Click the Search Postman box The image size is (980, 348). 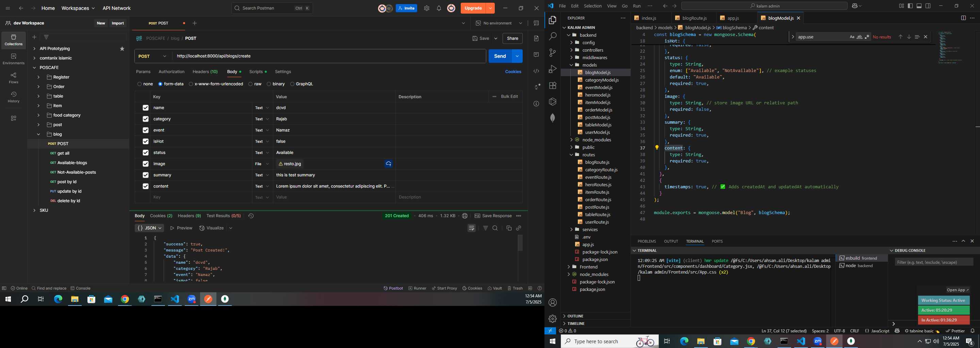point(272,8)
